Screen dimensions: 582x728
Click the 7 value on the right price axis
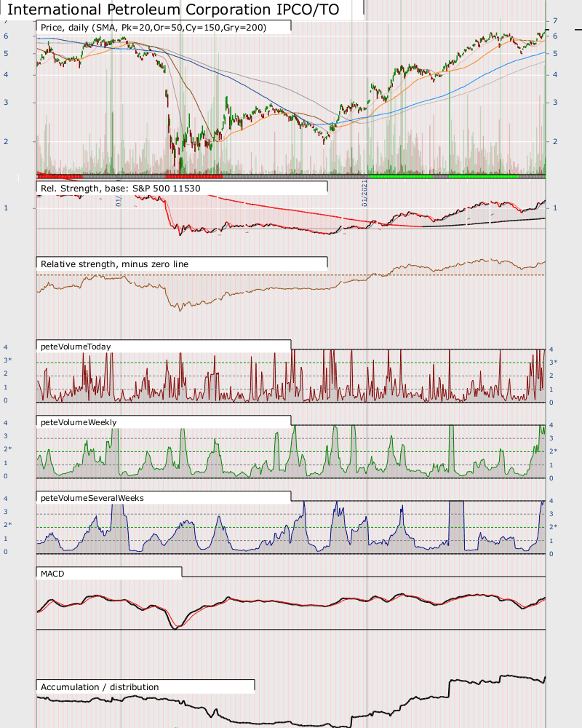555,21
